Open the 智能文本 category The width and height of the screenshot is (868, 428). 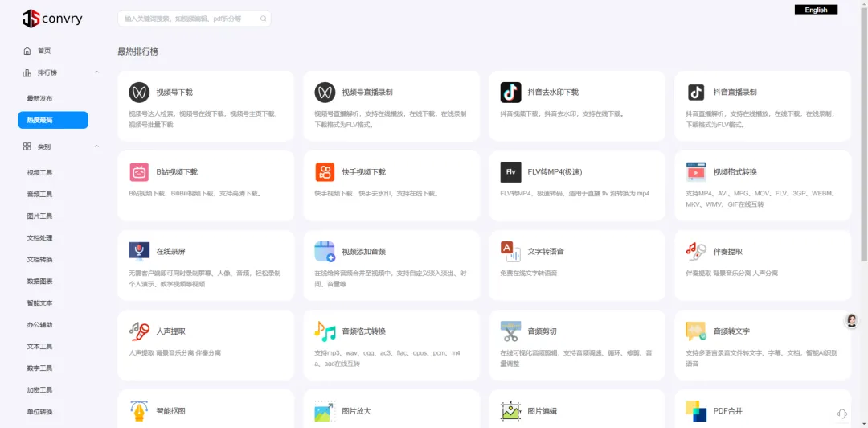tap(40, 303)
